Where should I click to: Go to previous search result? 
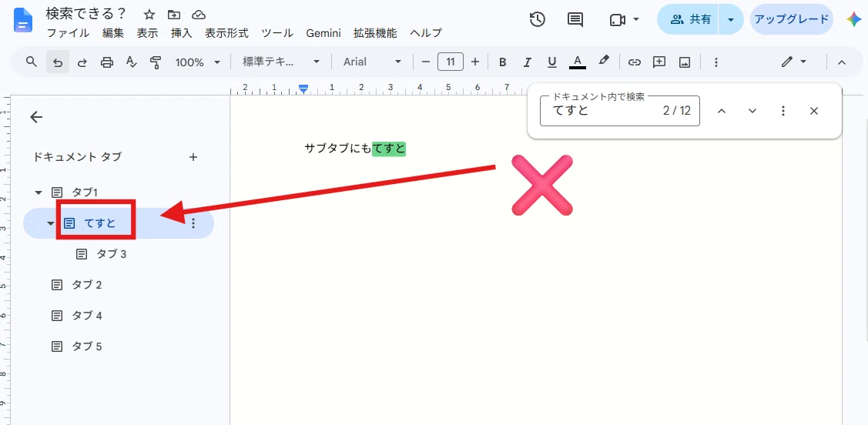[722, 111]
